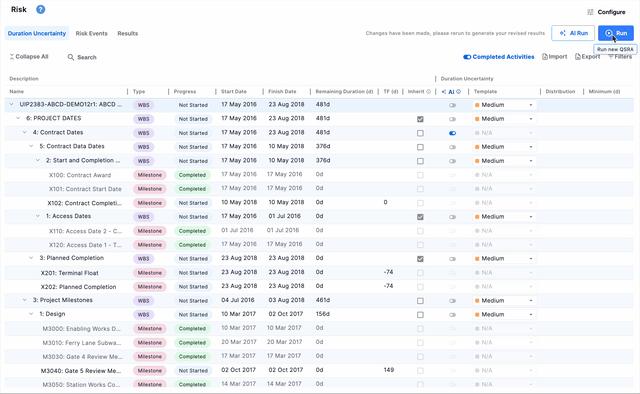Open the Results tab
This screenshot has height=394, width=640.
click(x=128, y=33)
